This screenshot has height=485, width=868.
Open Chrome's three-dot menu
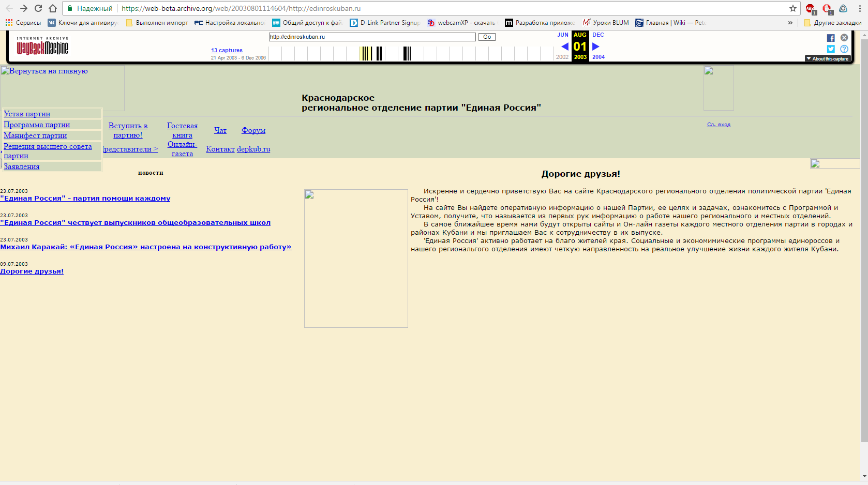pos(860,8)
